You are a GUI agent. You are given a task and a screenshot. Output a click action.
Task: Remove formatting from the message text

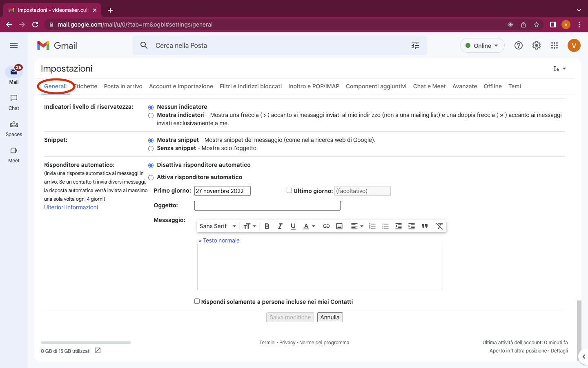click(x=439, y=226)
